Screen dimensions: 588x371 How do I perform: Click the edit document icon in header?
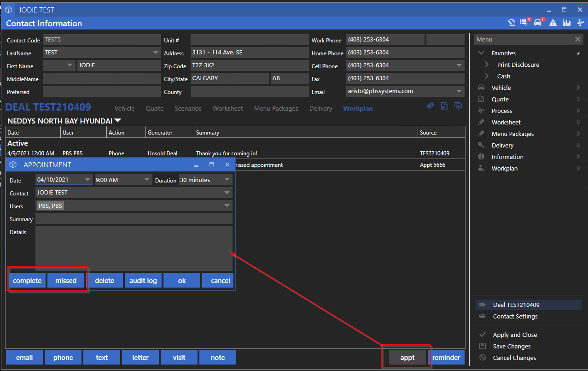click(512, 23)
